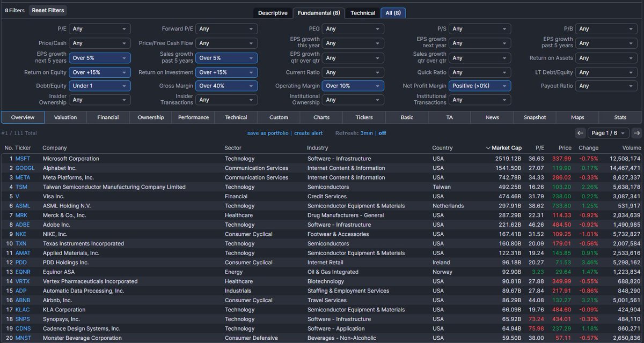Viewport: 644px width, 343px height.
Task: Open the Valuation tab
Action: click(65, 117)
